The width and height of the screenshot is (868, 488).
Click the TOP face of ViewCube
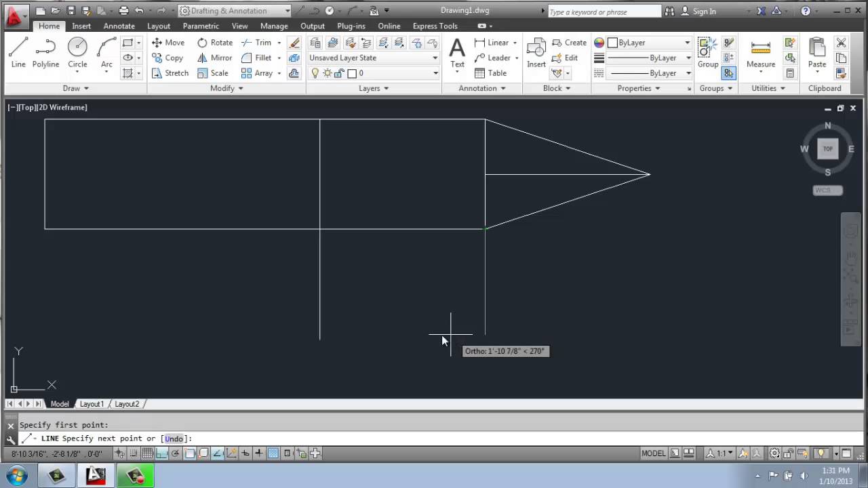coord(828,149)
